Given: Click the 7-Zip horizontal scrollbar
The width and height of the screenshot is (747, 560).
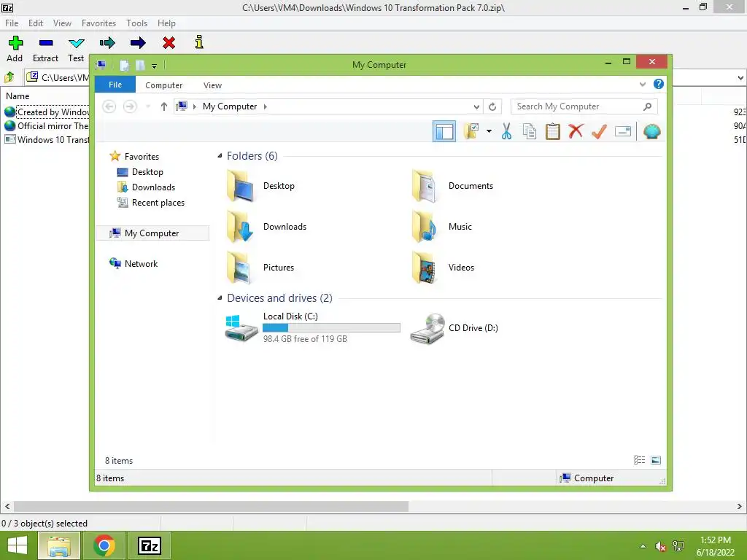Looking at the screenshot, I should pyautogui.click(x=211, y=506).
